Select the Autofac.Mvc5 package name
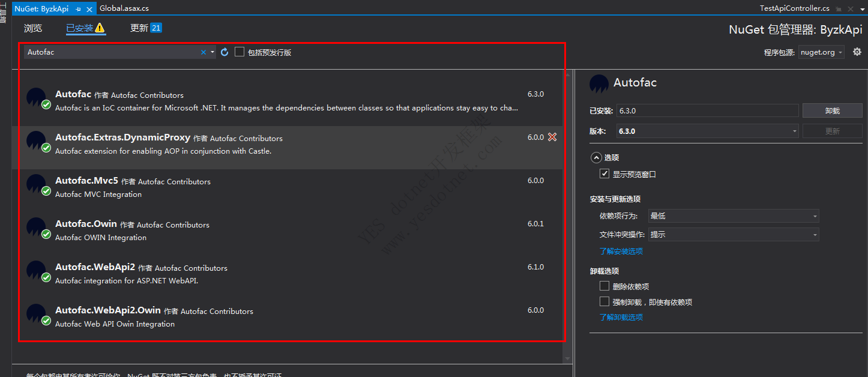The image size is (868, 377). (86, 181)
